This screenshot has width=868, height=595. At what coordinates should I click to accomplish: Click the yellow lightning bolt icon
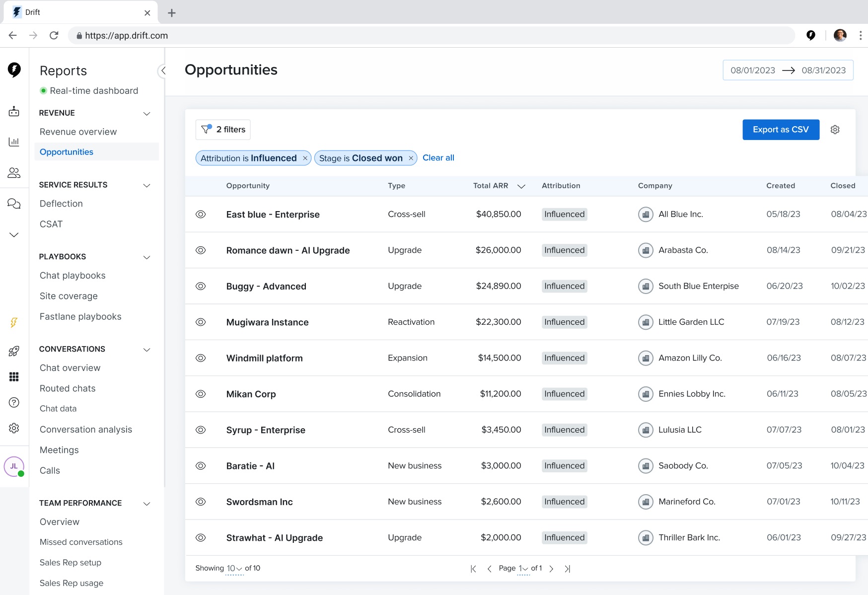pyautogui.click(x=14, y=323)
